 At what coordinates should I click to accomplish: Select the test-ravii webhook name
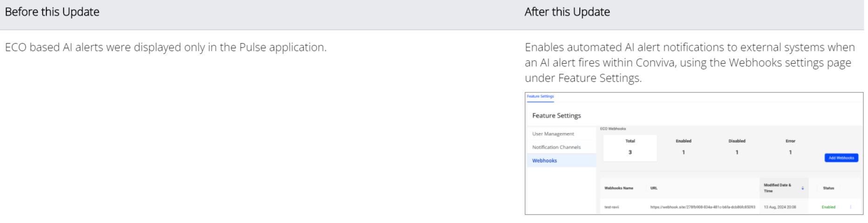(612, 207)
